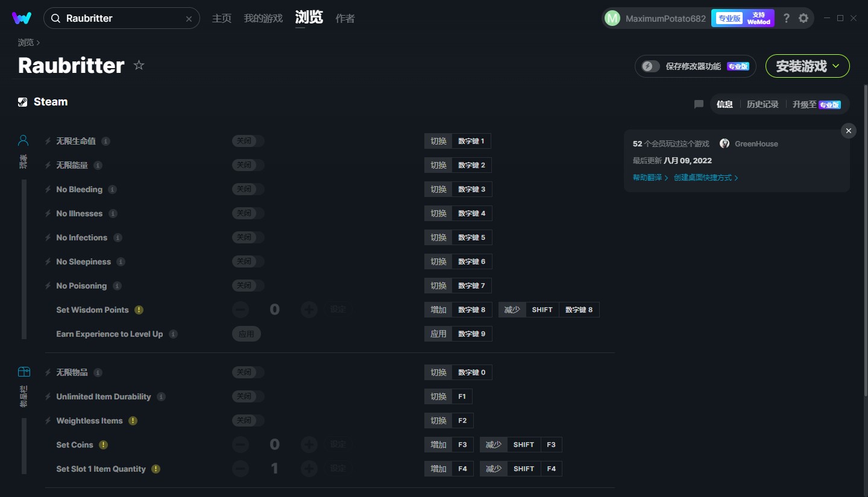Image resolution: width=868 pixels, height=497 pixels.
Task: Show info for No Illnesses
Action: point(113,213)
